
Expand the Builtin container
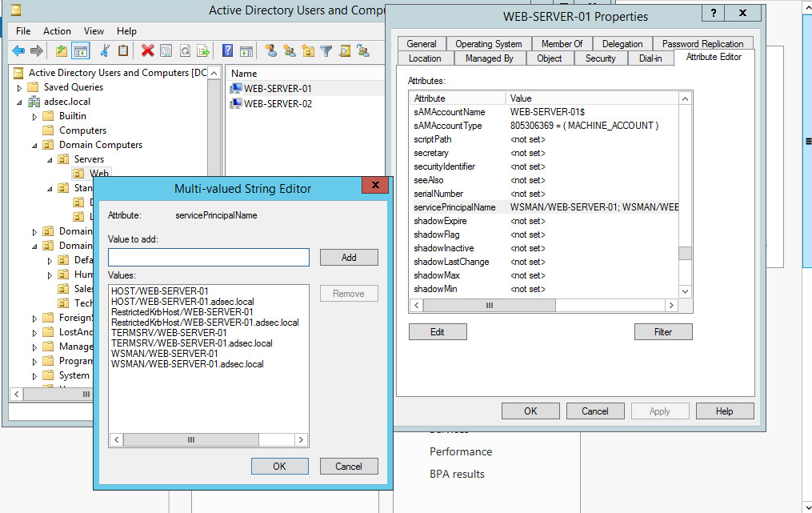pos(34,116)
